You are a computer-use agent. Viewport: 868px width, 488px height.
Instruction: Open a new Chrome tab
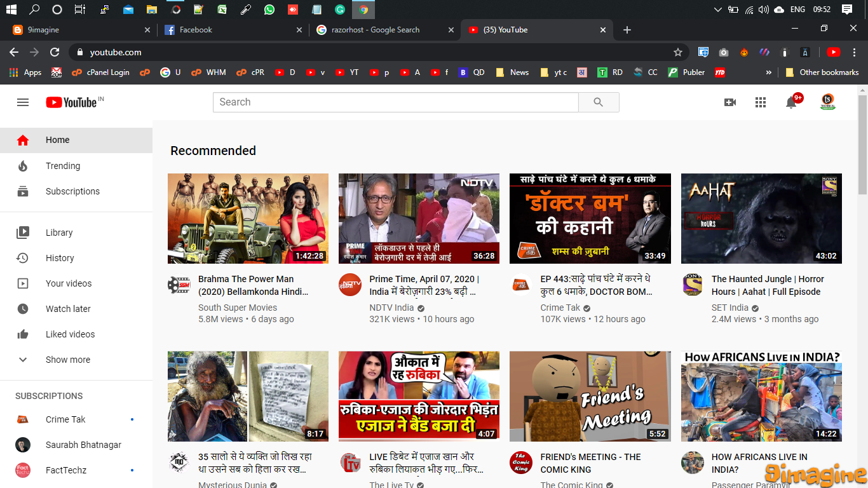627,30
